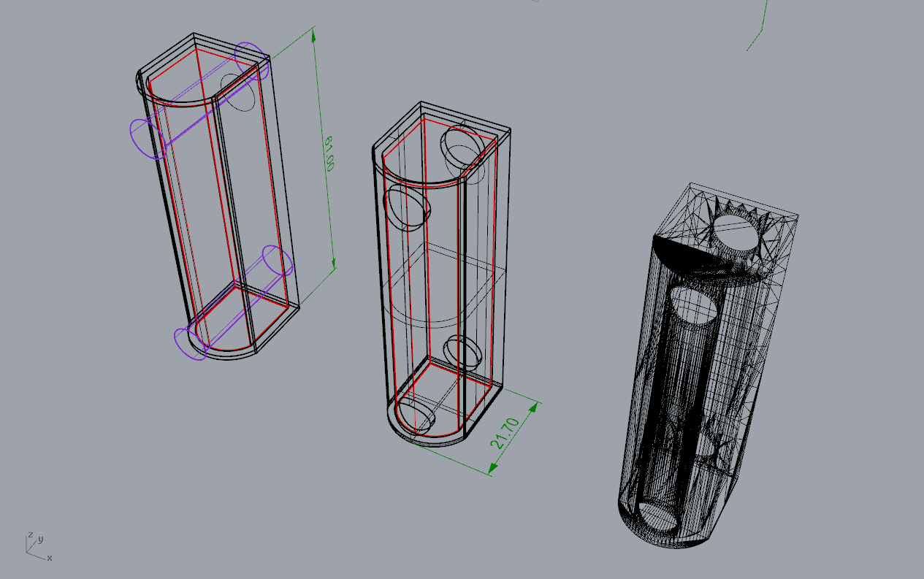924x579 pixels.
Task: Select the dense mesh model on the right
Action: (707, 365)
